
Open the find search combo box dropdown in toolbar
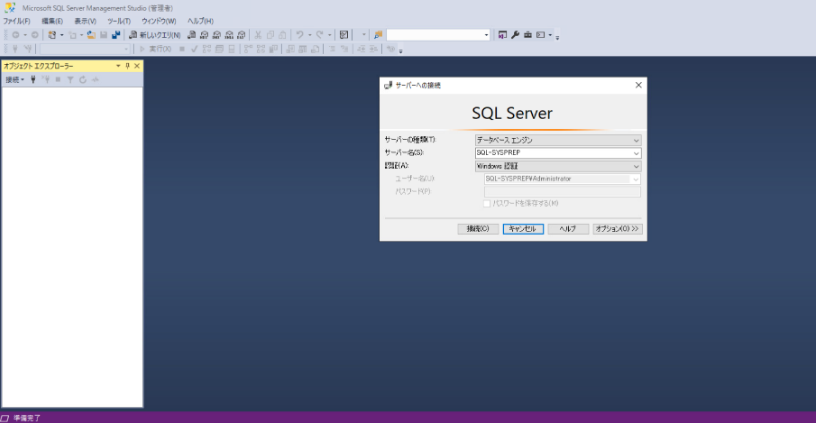pos(487,35)
